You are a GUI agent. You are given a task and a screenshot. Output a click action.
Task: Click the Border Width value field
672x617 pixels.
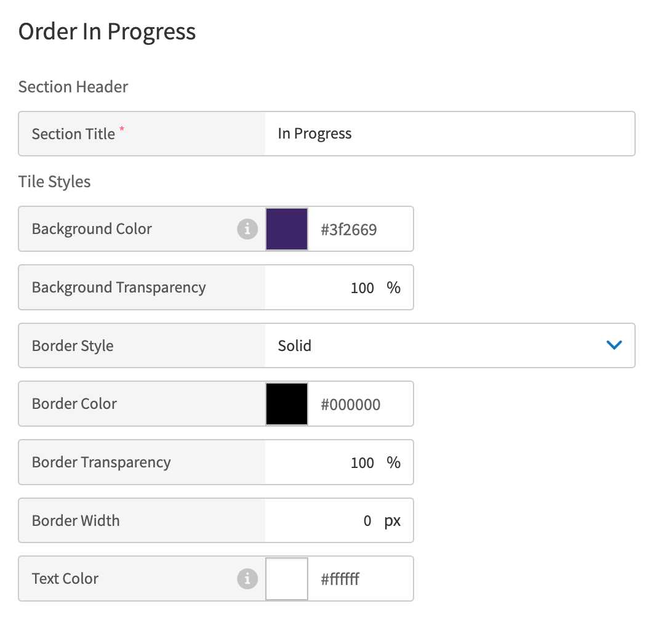click(x=367, y=520)
